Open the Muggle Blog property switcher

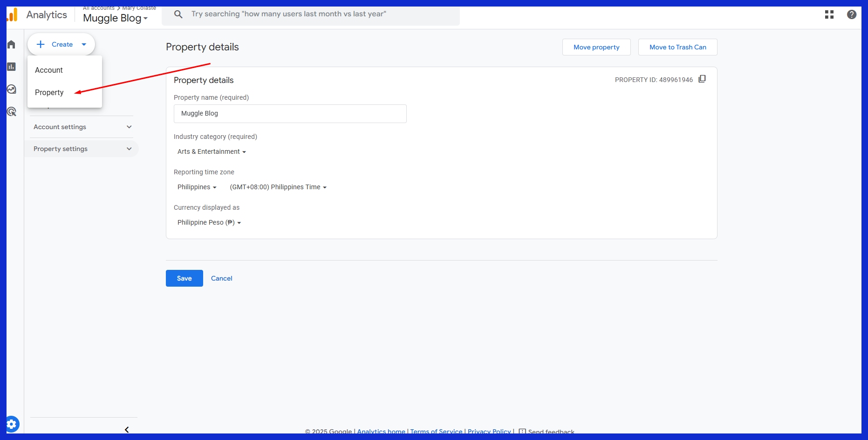point(115,18)
